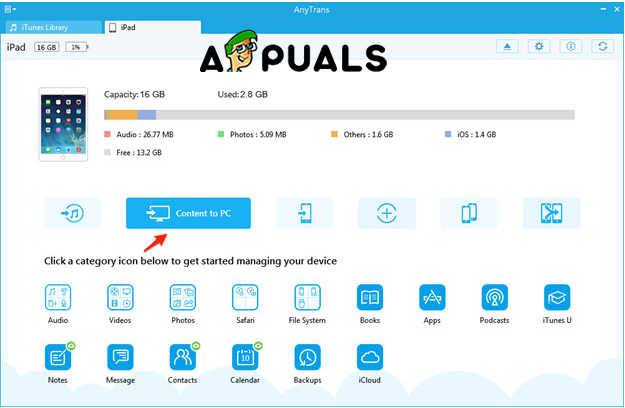Click the storage usage bar
Viewport: 625px width, 408px height.
(339, 115)
